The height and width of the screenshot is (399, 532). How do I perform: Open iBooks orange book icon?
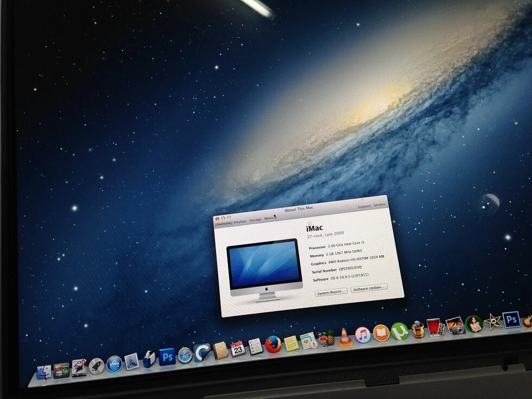pyautogui.click(x=381, y=333)
